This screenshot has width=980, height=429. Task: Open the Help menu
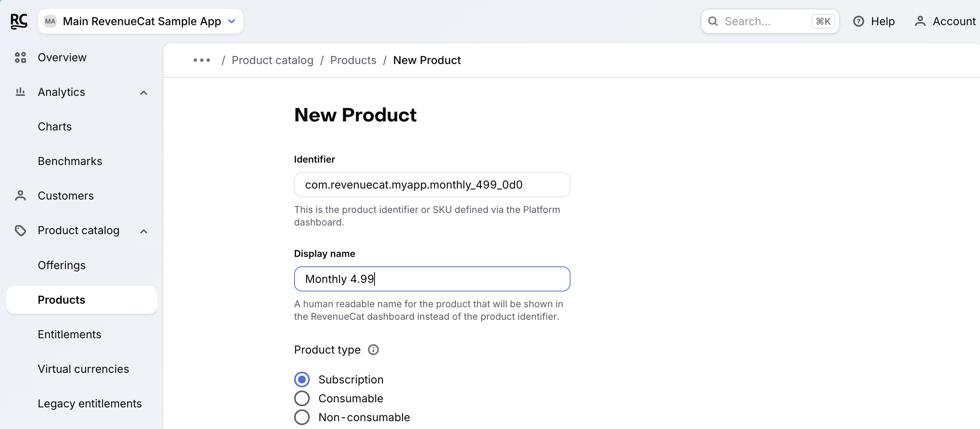(x=874, y=21)
